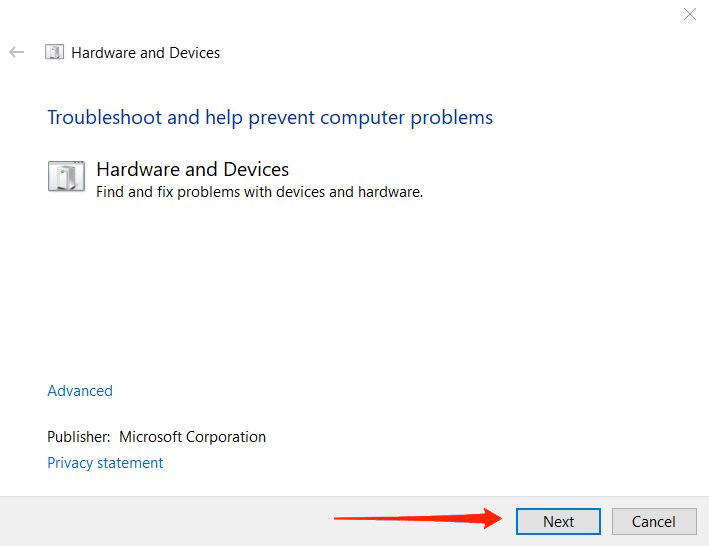Click the word hardware in the description
Screen dimensions: 709x546
pyautogui.click(x=390, y=192)
